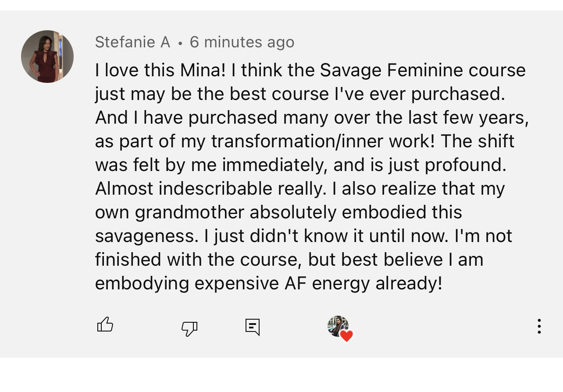Click the username Stefanie A
Viewport: 563px width, 392px height.
[132, 42]
